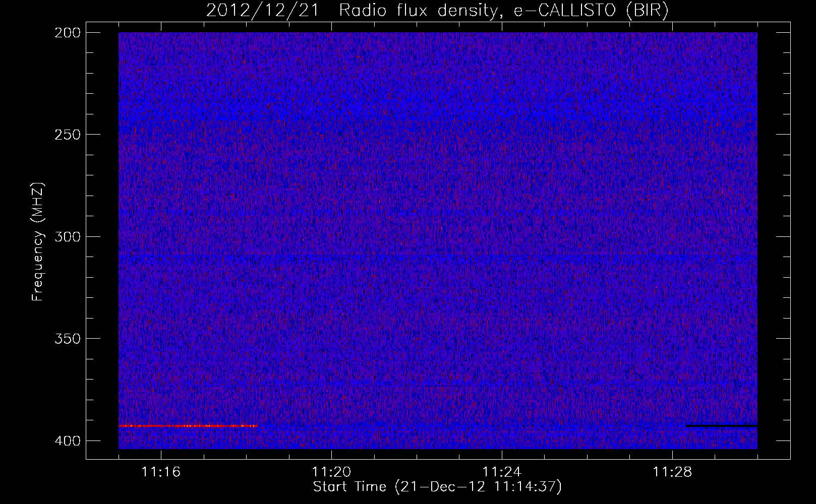Click the 350 frequency tick label
The width and height of the screenshot is (816, 504).
(x=68, y=339)
